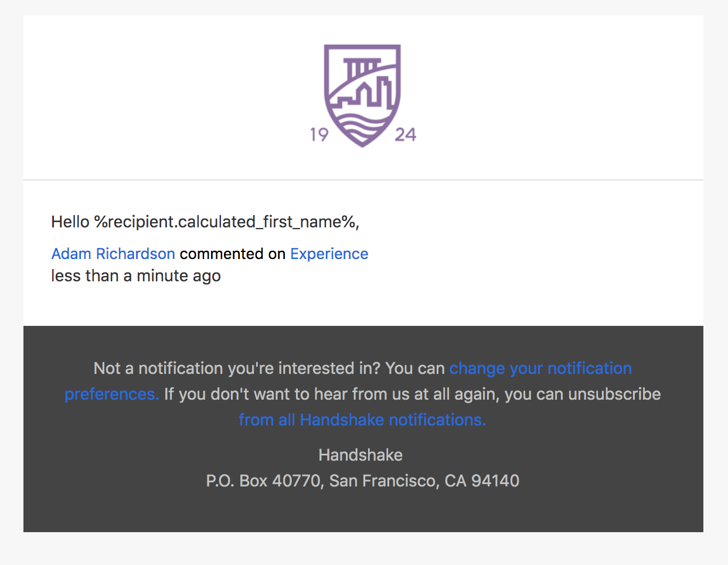Unsubscribe via "from all Handshake notifications." link
The image size is (728, 565).
362,420
